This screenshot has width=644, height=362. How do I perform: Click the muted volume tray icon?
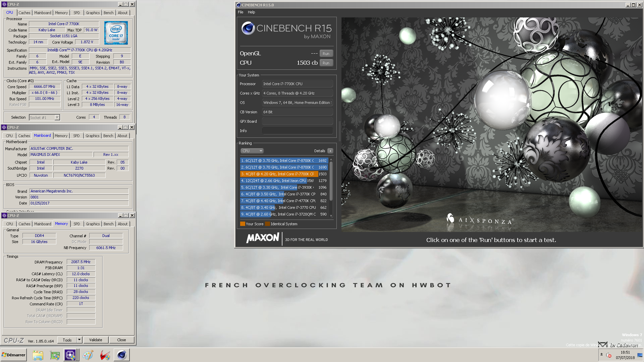[x=609, y=355]
